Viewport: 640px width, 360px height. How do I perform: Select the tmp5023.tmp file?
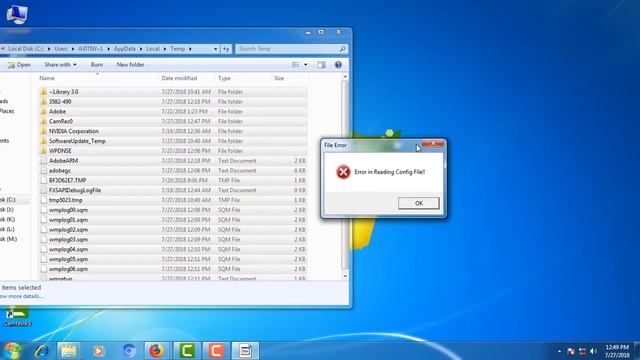[x=173, y=200]
